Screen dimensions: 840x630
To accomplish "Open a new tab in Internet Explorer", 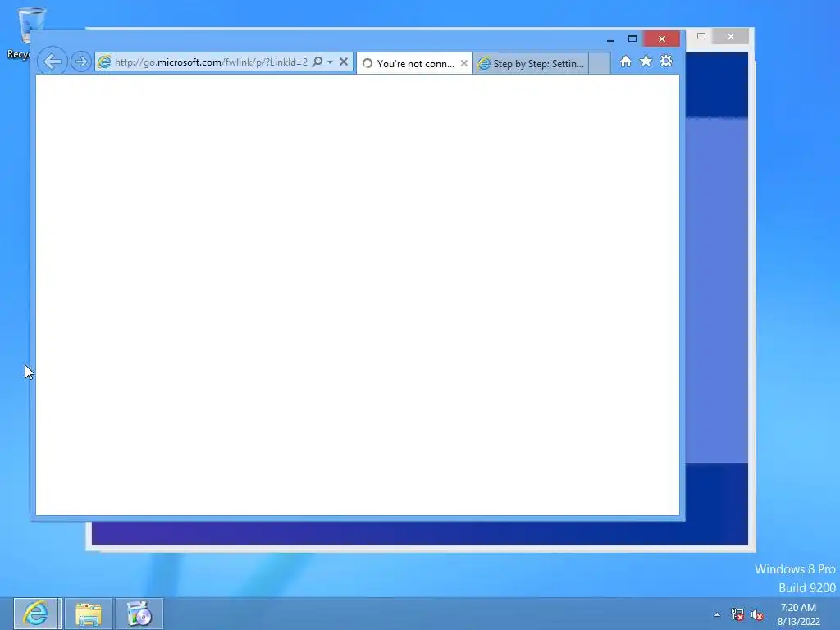I will point(600,64).
